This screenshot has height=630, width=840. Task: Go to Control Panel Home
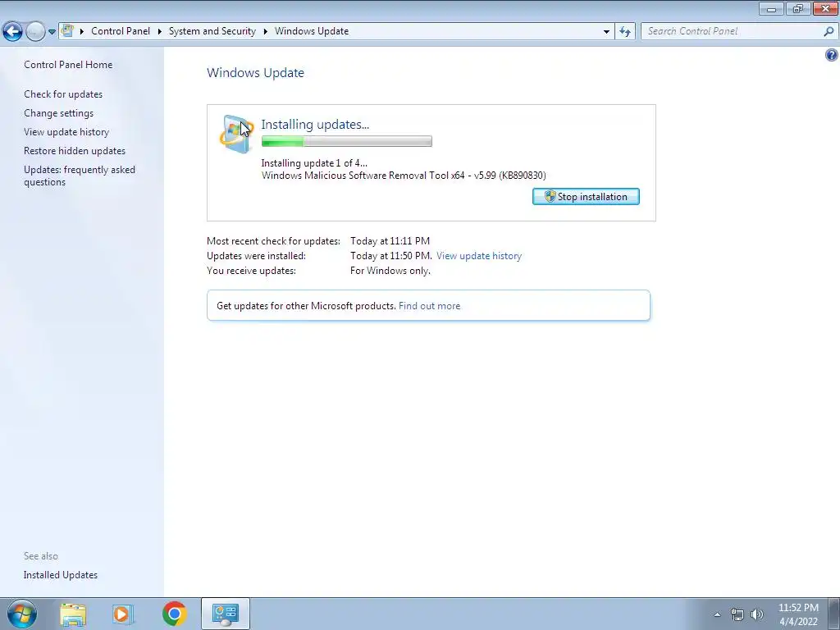pyautogui.click(x=68, y=64)
